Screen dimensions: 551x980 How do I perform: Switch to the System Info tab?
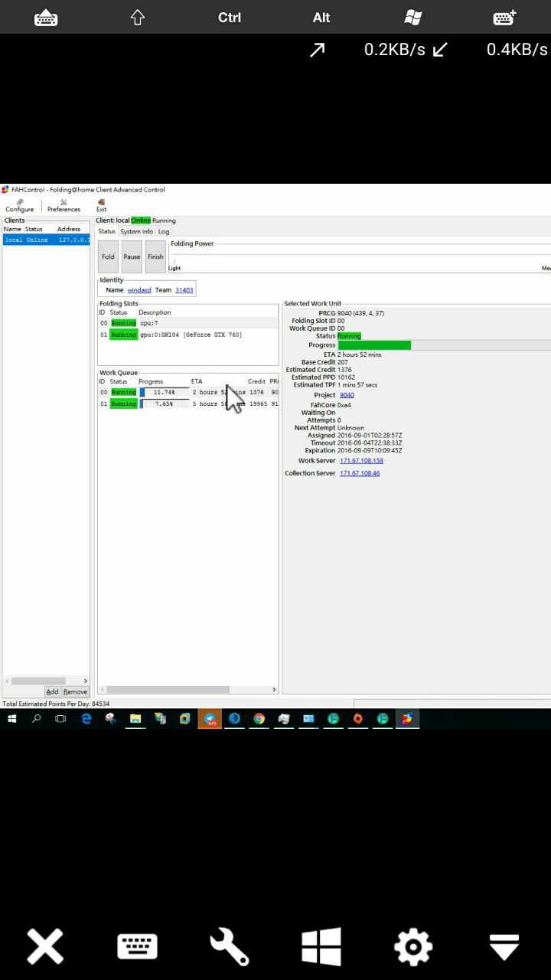136,231
